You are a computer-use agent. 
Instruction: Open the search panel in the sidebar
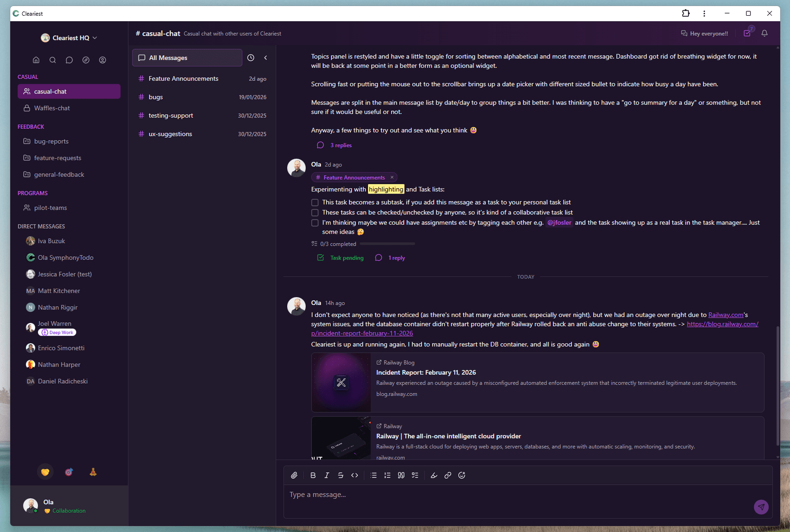click(52, 60)
